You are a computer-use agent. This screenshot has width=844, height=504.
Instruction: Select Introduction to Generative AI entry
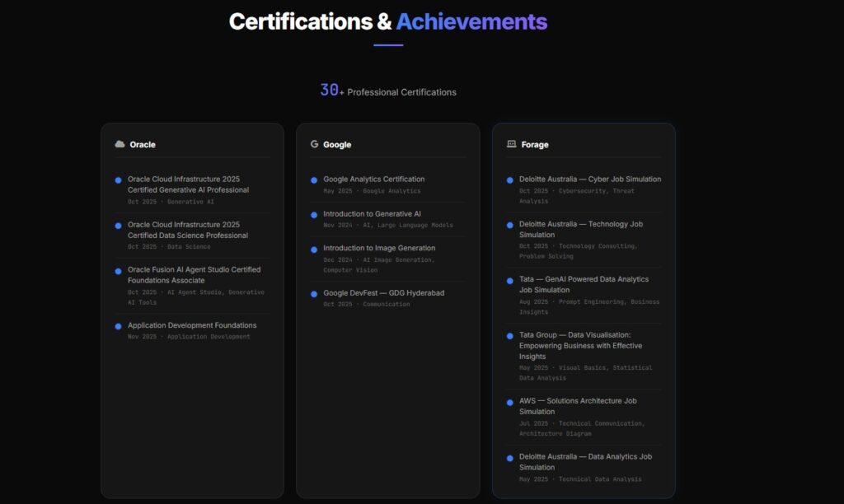point(387,219)
